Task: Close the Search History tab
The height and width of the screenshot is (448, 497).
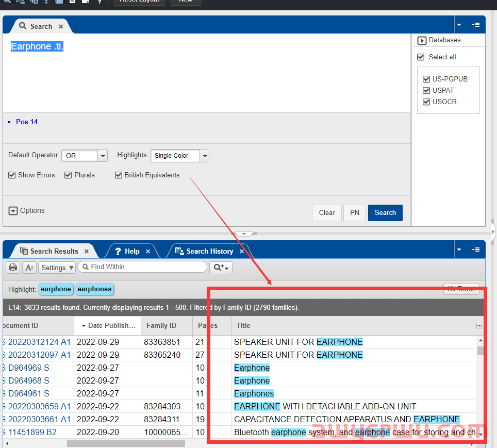Action: click(x=242, y=252)
